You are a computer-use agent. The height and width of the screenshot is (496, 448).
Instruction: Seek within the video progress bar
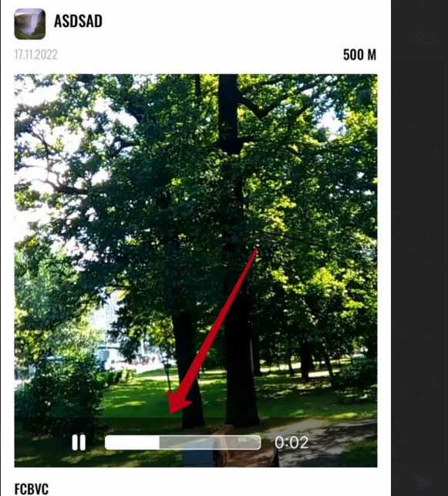183,442
